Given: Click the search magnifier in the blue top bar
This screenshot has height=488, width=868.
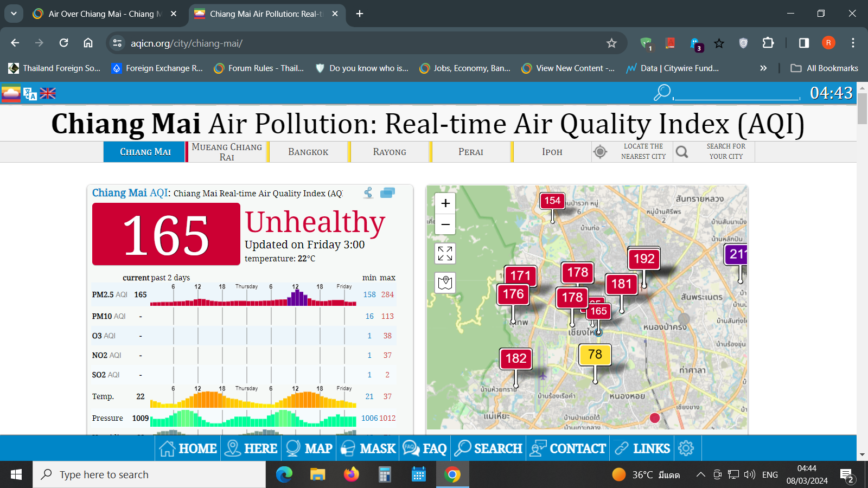Looking at the screenshot, I should pos(661,93).
